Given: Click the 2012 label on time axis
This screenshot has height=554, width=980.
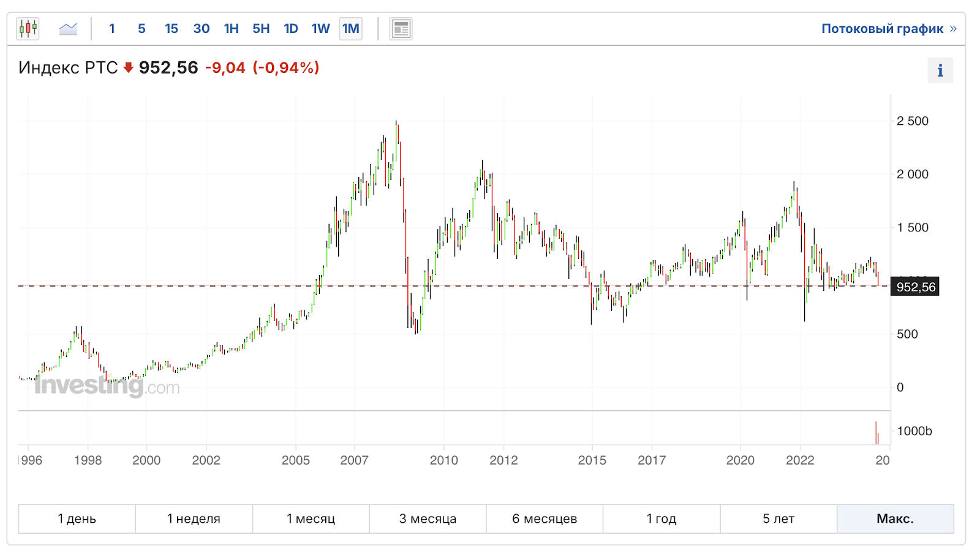Looking at the screenshot, I should (x=503, y=460).
